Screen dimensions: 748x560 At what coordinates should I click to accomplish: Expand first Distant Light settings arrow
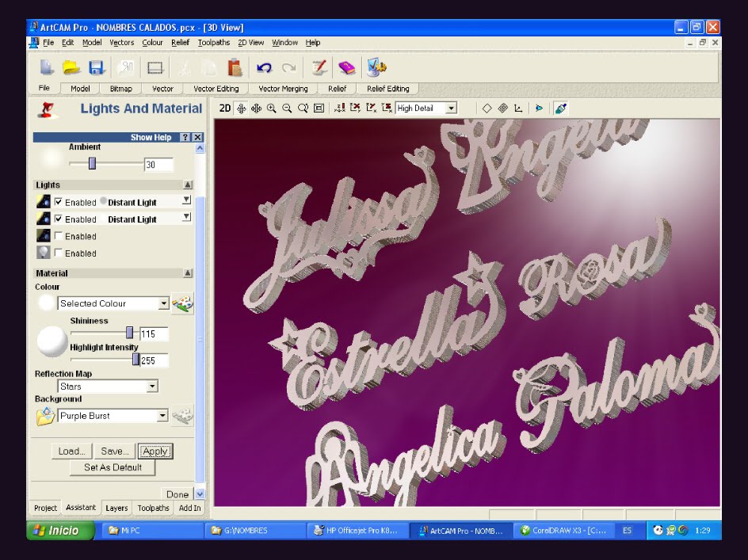pyautogui.click(x=187, y=200)
